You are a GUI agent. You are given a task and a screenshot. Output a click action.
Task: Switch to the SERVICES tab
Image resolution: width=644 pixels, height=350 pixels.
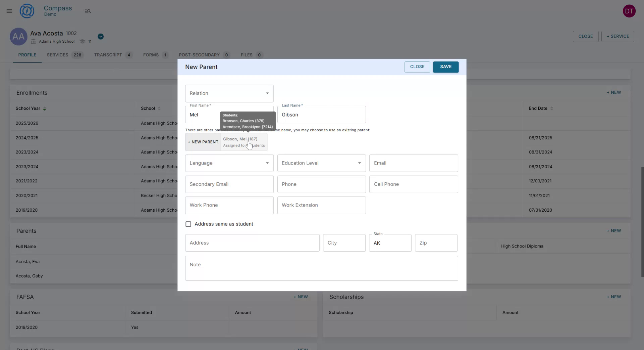coord(57,55)
